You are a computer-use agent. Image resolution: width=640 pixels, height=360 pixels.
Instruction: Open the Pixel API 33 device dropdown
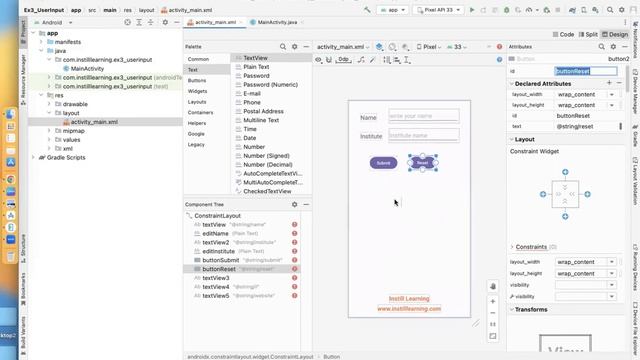click(438, 10)
